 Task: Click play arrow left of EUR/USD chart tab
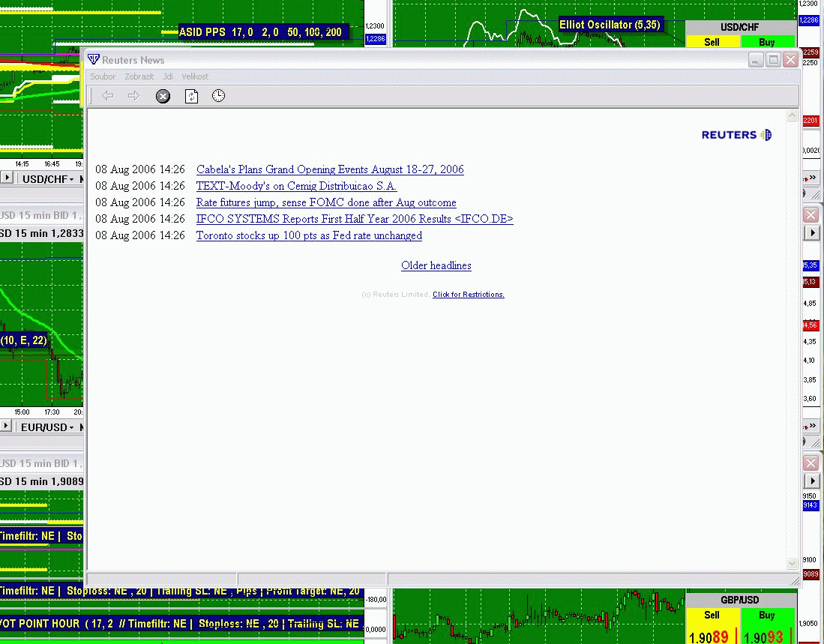6,426
